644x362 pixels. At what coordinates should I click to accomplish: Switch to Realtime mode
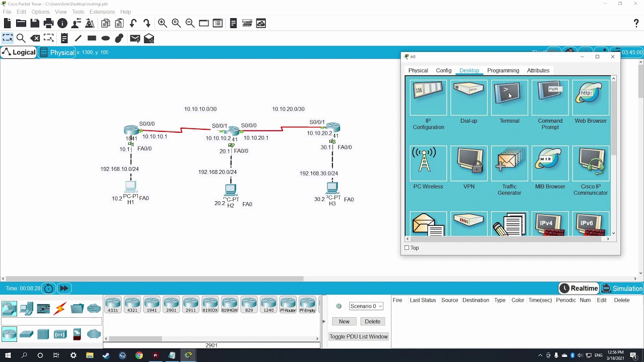coord(579,288)
